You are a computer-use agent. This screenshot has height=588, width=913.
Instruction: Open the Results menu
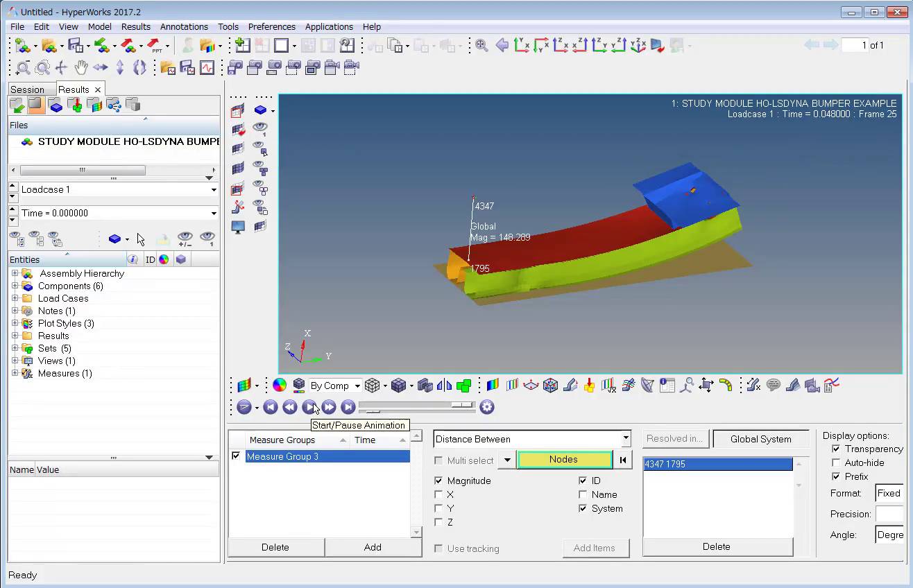pyautogui.click(x=136, y=26)
